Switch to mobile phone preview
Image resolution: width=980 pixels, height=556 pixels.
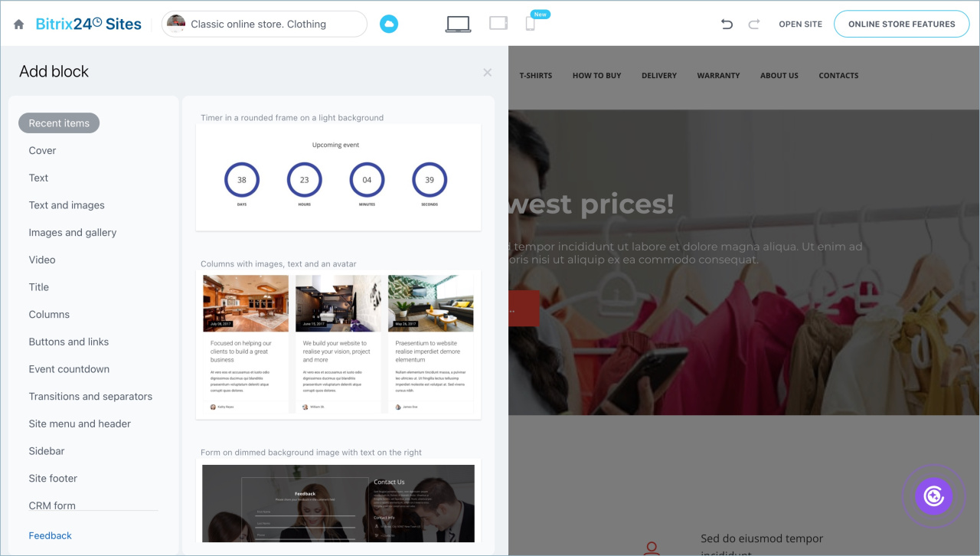(530, 25)
